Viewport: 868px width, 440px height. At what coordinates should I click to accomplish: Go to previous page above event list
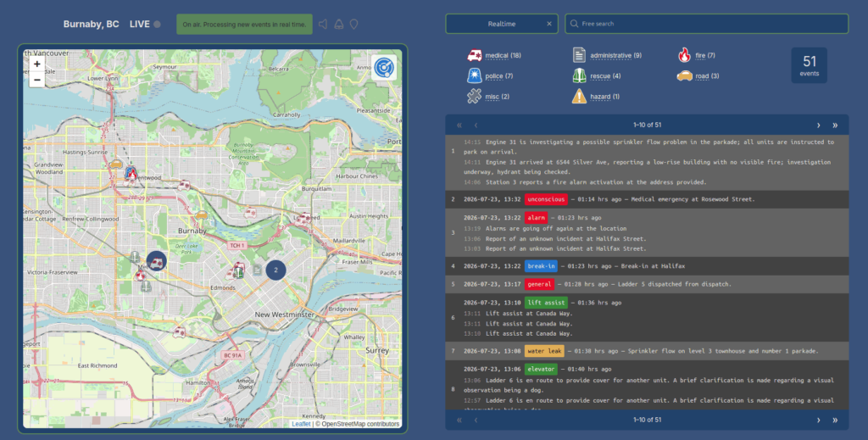coord(476,125)
